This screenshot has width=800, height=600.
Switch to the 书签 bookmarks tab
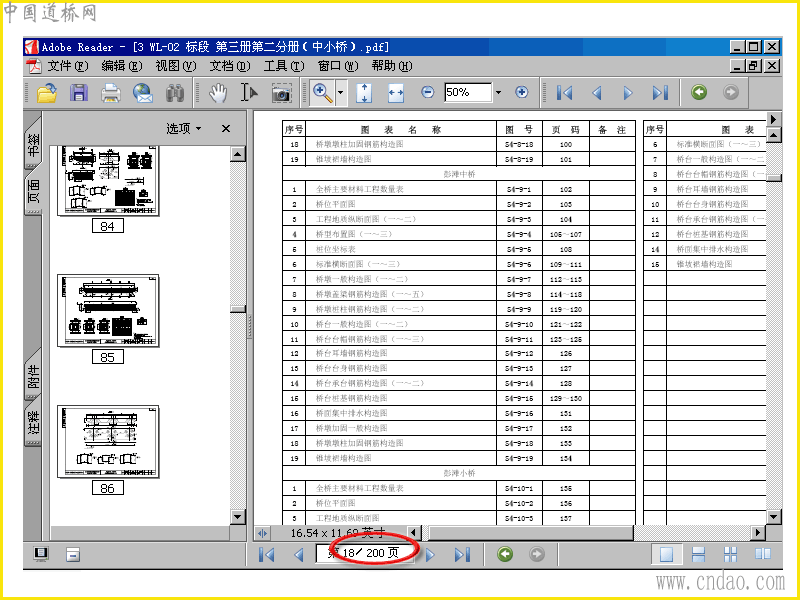tap(33, 143)
